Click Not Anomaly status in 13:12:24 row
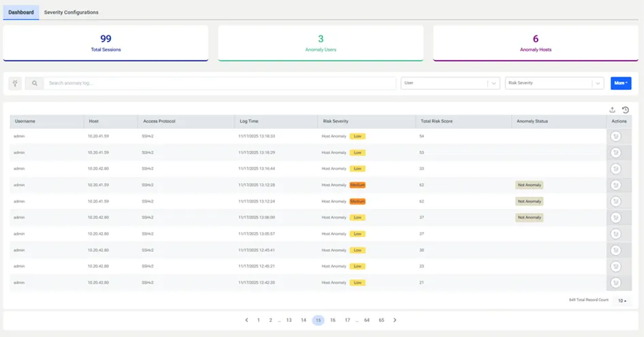Viewport: 644px width, 337px height. [530, 202]
